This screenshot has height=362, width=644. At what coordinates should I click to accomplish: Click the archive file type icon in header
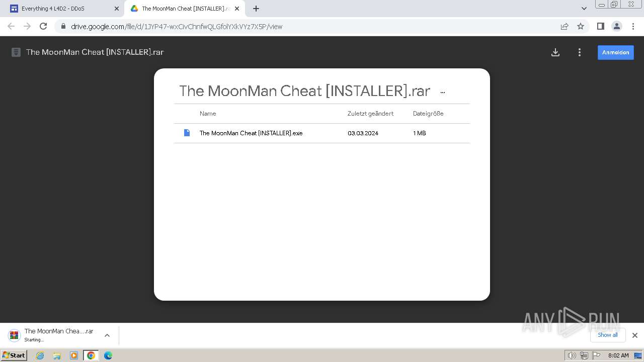tap(16, 52)
